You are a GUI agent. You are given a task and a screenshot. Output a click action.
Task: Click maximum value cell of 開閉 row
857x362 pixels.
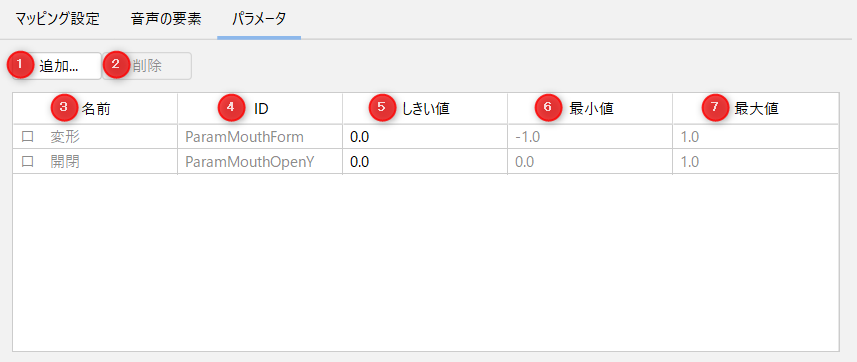tap(755, 162)
